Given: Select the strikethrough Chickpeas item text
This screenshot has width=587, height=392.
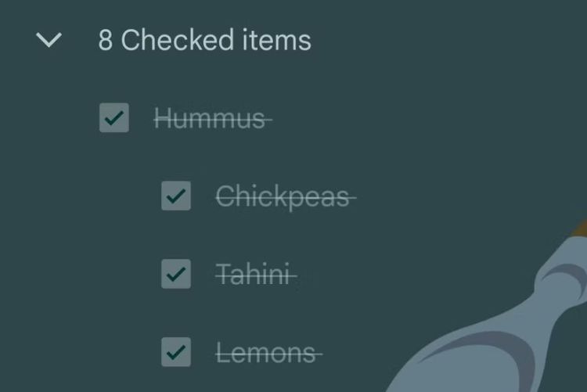Looking at the screenshot, I should [283, 196].
